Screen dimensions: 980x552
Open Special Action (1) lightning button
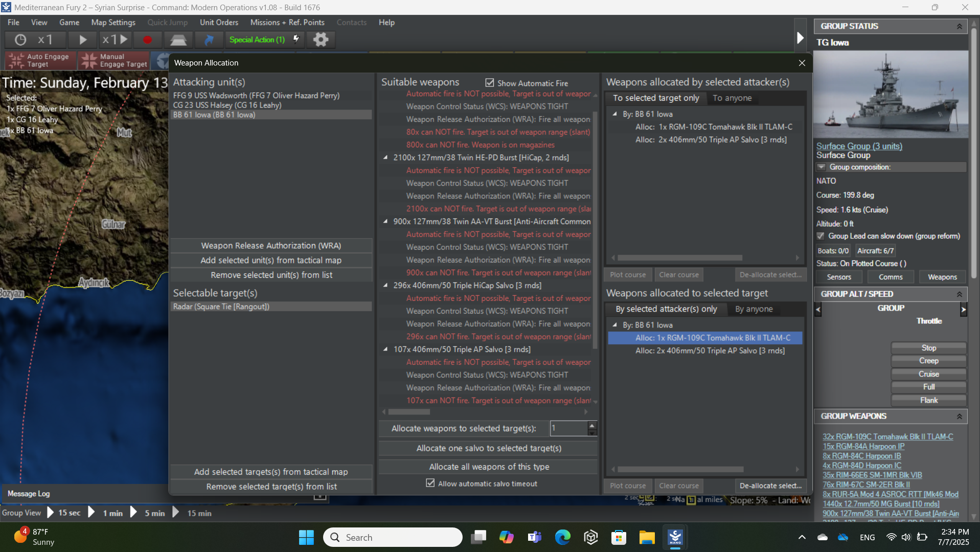click(265, 39)
